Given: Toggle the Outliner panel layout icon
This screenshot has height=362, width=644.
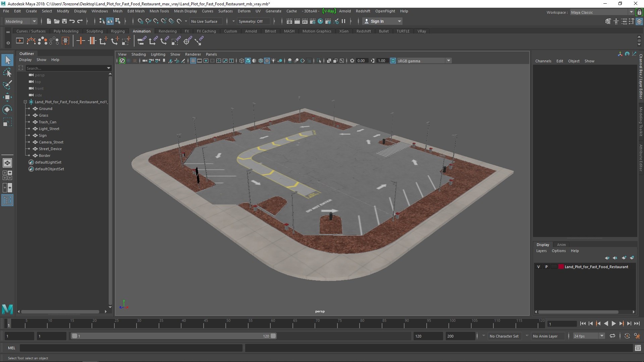Looking at the screenshot, I should [x=7, y=200].
